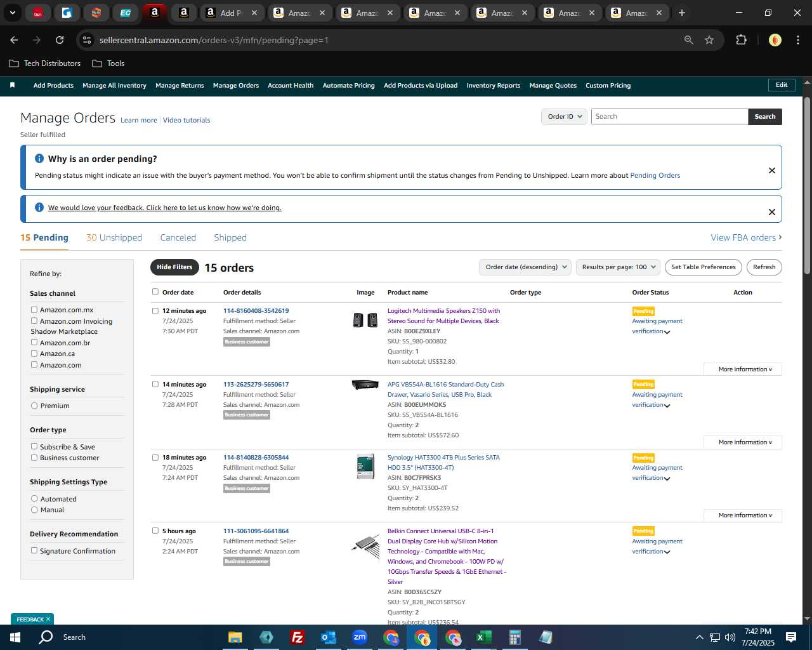
Task: Select the Automated shipping settings radio
Action: (x=34, y=499)
